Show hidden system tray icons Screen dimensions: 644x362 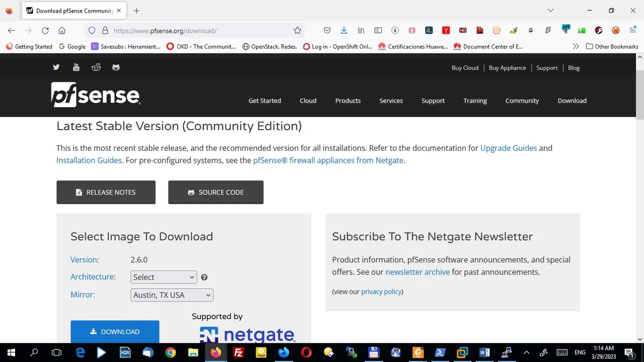(x=526, y=352)
